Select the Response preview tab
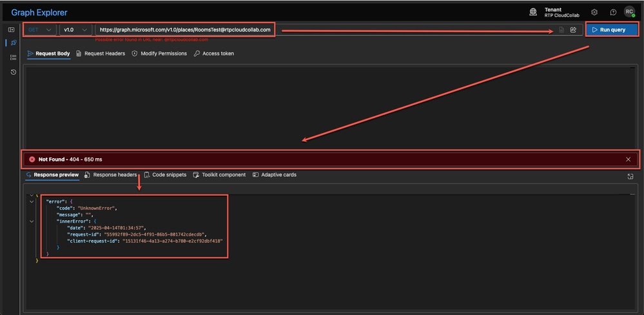Screen dimensions: 644x315 (52, 175)
